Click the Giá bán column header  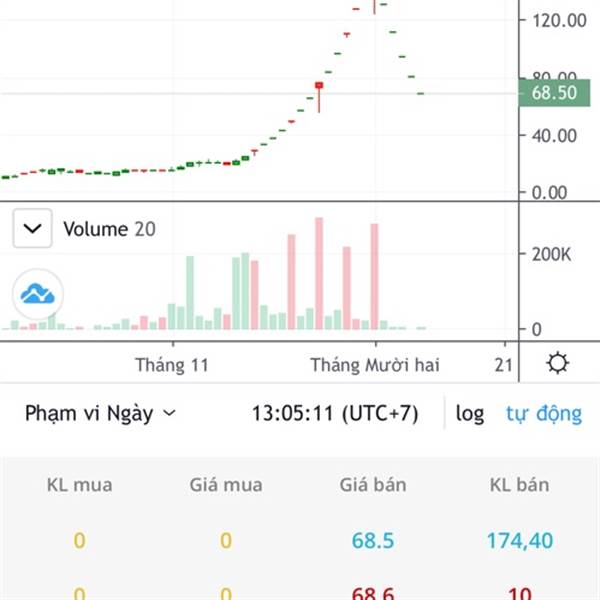(373, 485)
